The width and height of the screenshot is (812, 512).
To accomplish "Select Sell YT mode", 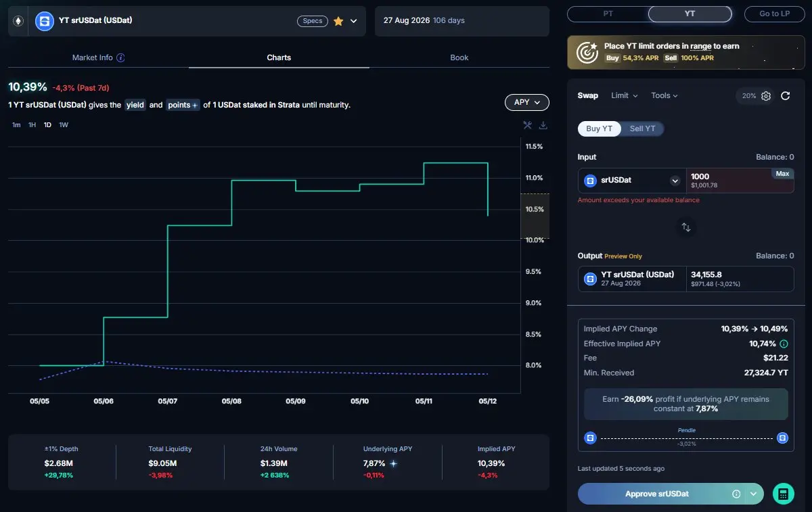I will tap(642, 129).
